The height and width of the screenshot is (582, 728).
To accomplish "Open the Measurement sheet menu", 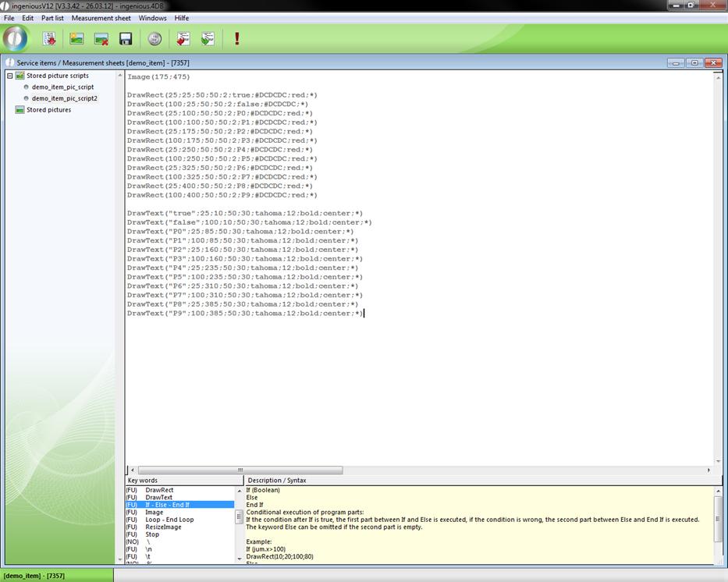I will click(101, 18).
